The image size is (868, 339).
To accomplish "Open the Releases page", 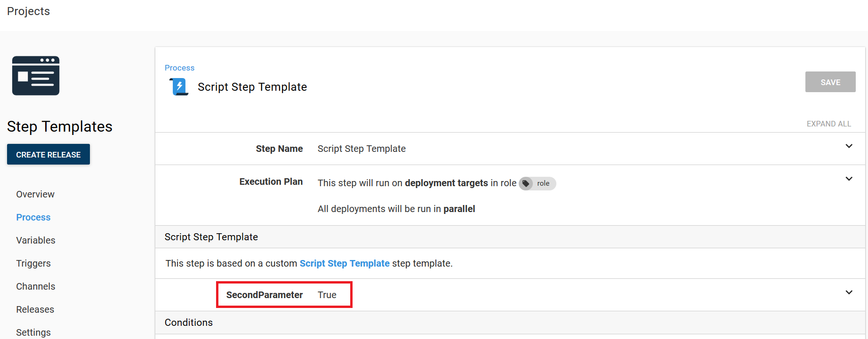I will click(x=35, y=309).
